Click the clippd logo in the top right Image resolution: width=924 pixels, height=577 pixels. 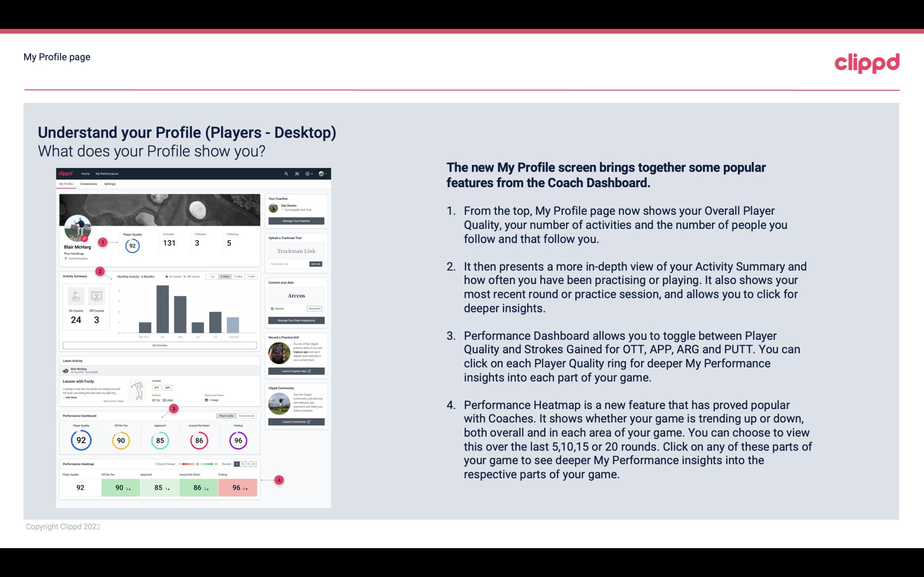[868, 61]
